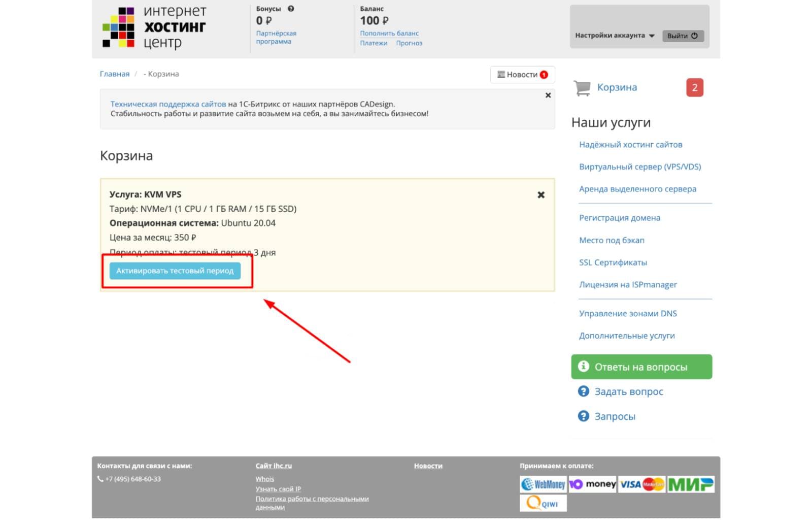
Task: Click the QIWI payment logo
Action: (543, 503)
